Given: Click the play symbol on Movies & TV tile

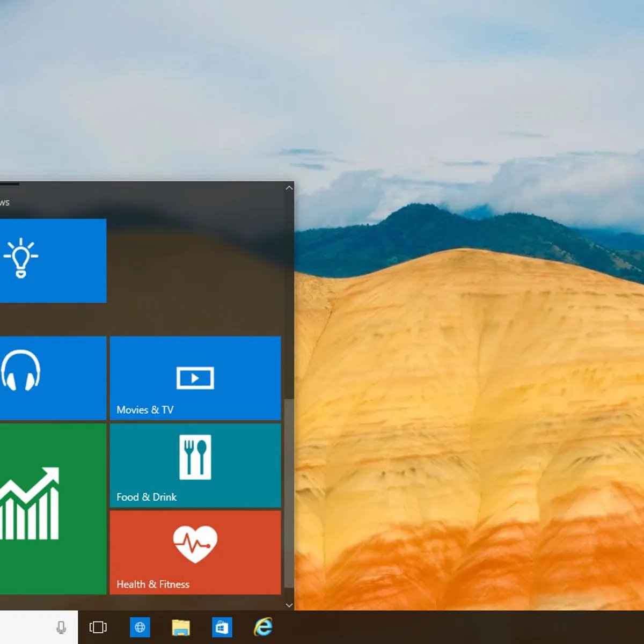Looking at the screenshot, I should (195, 377).
